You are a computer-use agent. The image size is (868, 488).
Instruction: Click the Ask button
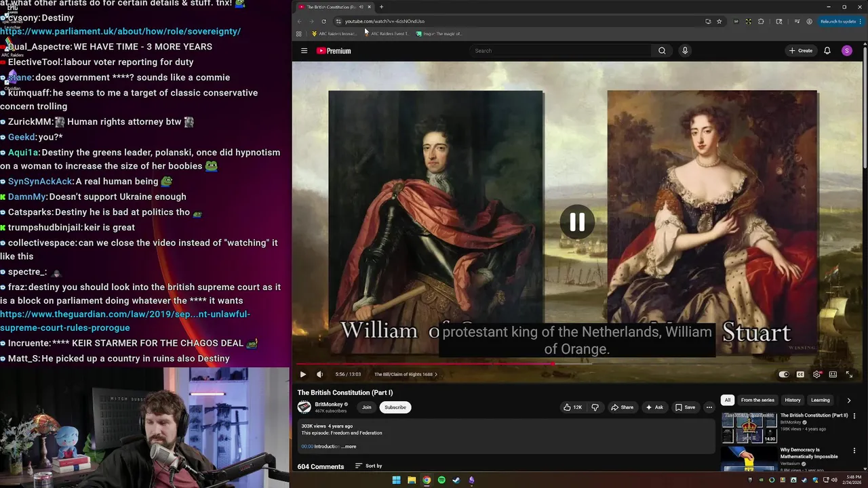tap(654, 407)
